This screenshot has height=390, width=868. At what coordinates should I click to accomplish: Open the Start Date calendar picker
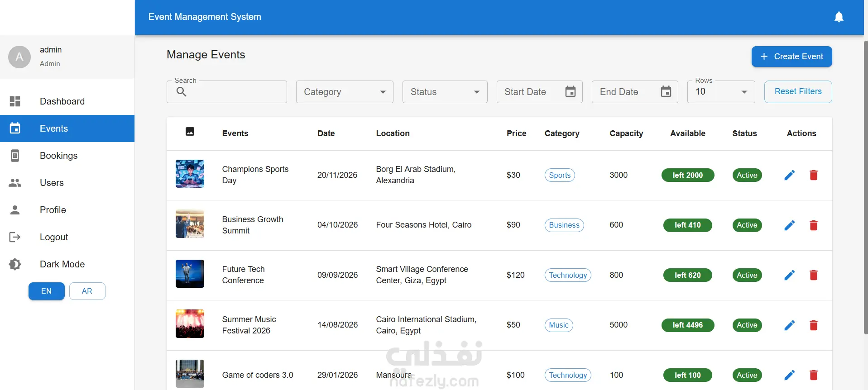click(570, 92)
